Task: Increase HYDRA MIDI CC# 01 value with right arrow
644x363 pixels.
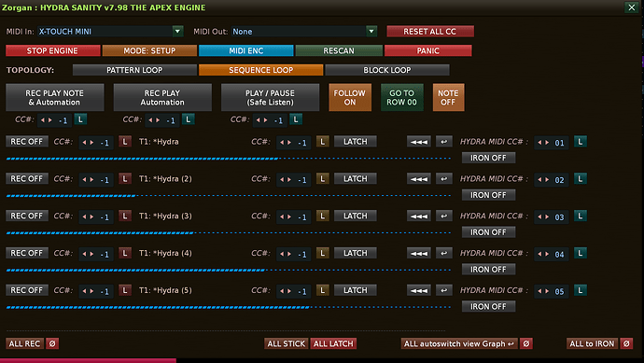Action: (x=547, y=143)
